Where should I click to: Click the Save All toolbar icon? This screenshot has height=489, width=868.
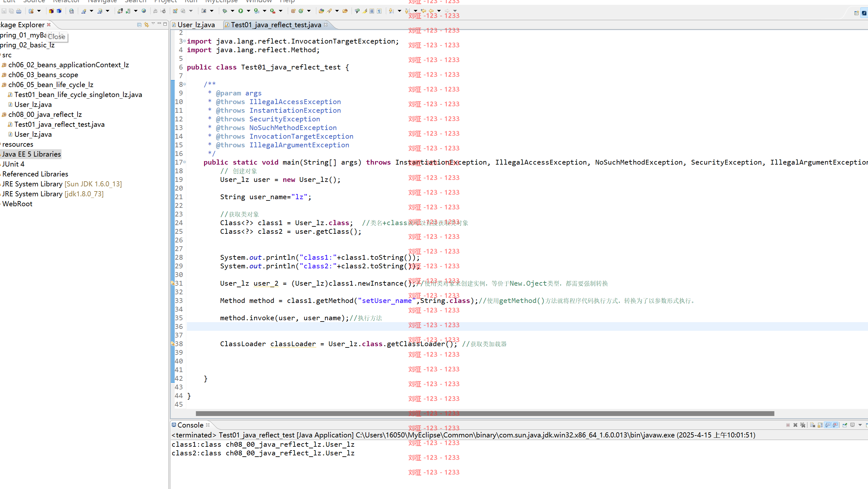(x=11, y=11)
